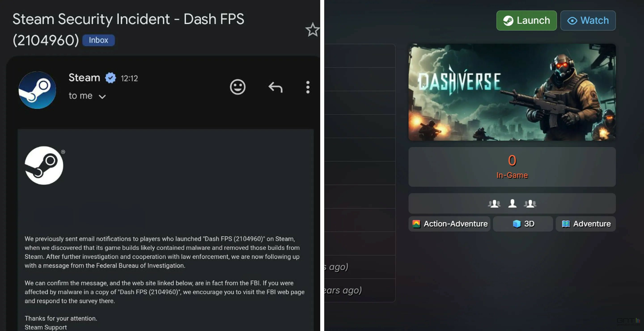Select the 3D tag
Screen dimensions: 644x331
point(523,224)
